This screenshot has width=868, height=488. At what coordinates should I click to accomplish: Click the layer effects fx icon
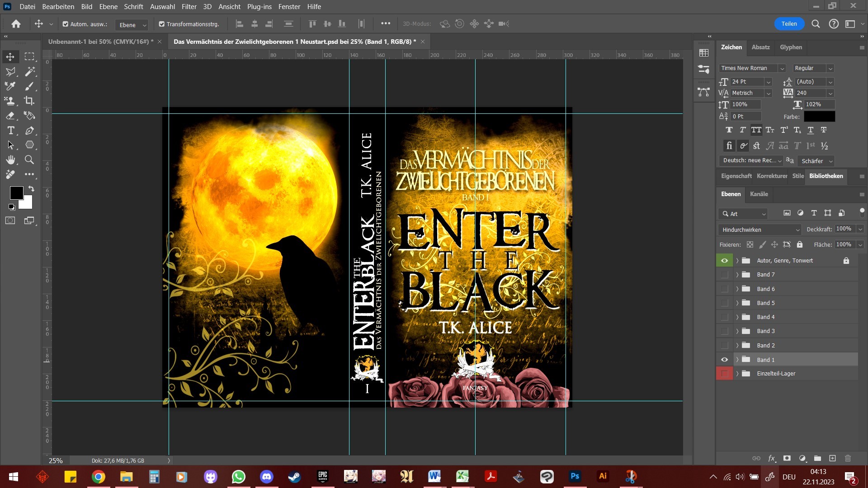(x=772, y=458)
